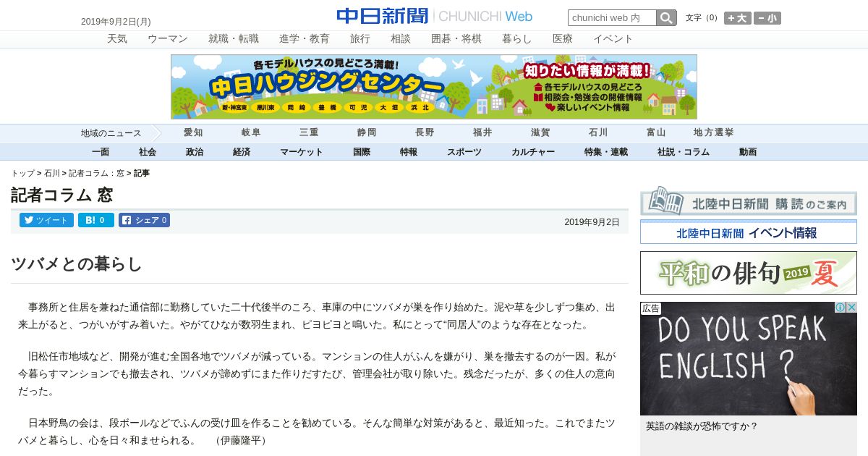Image resolution: width=868 pixels, height=456 pixels.
Task: Click the 地域のニュース label
Action: pos(111,133)
